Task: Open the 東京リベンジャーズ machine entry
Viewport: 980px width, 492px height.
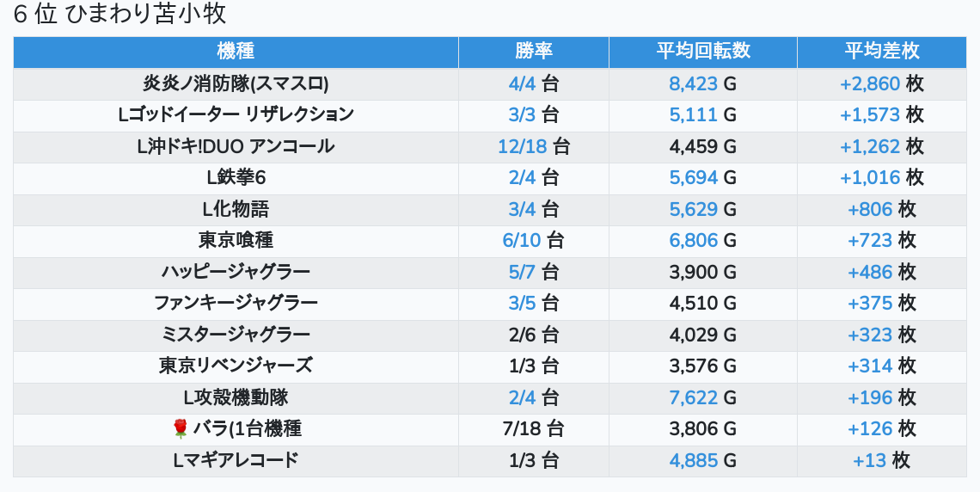Action: (x=236, y=366)
